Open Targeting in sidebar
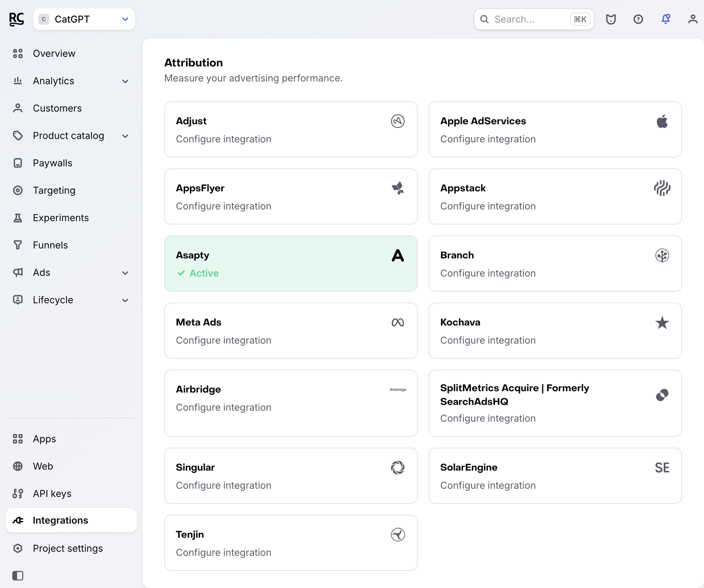The image size is (704, 588). pyautogui.click(x=71, y=190)
